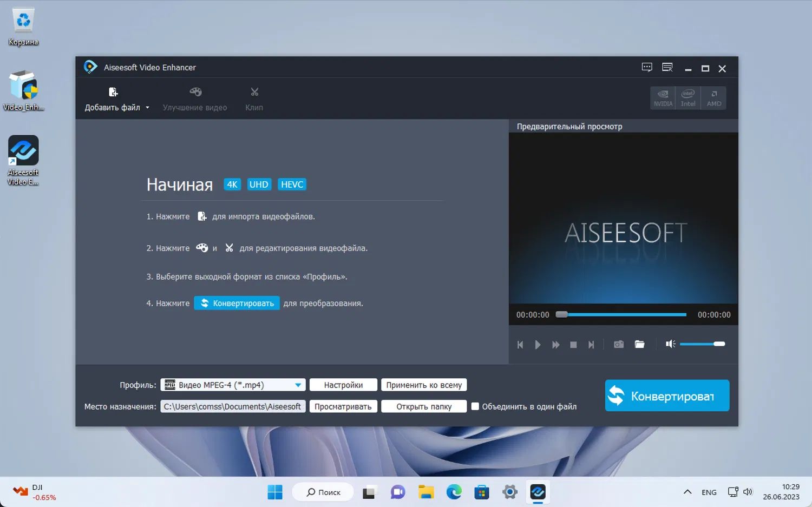Open the feedback chat icon in title bar
Viewport: 812px width, 507px height.
[647, 68]
